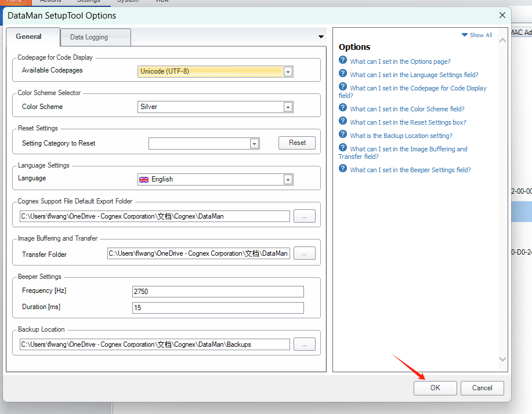Viewport: 532px width, 414px height.
Task: Open help about Backup Location setting
Action: tap(401, 136)
